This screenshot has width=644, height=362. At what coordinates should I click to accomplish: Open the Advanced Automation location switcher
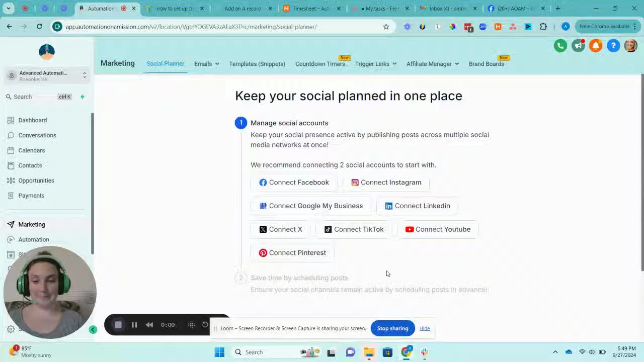point(47,75)
